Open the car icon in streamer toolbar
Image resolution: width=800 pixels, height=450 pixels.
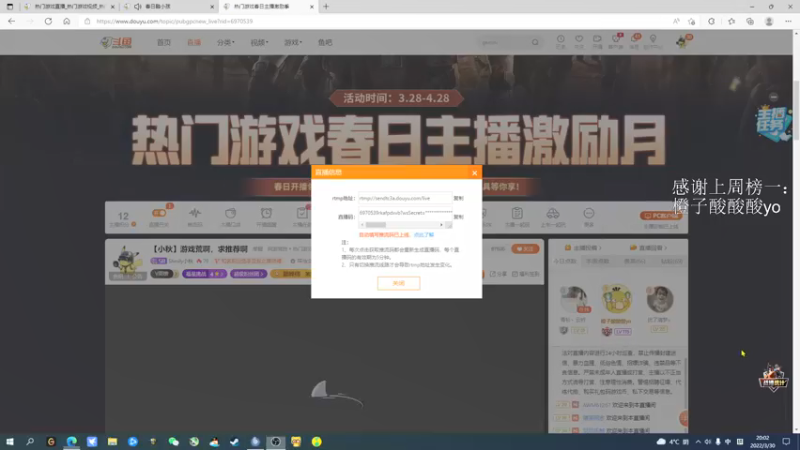click(553, 213)
